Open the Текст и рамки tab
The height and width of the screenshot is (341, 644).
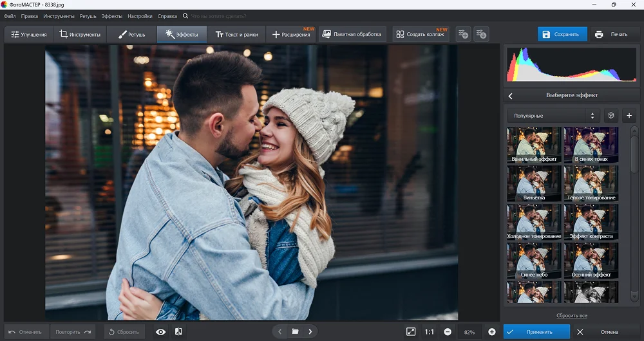tap(236, 34)
